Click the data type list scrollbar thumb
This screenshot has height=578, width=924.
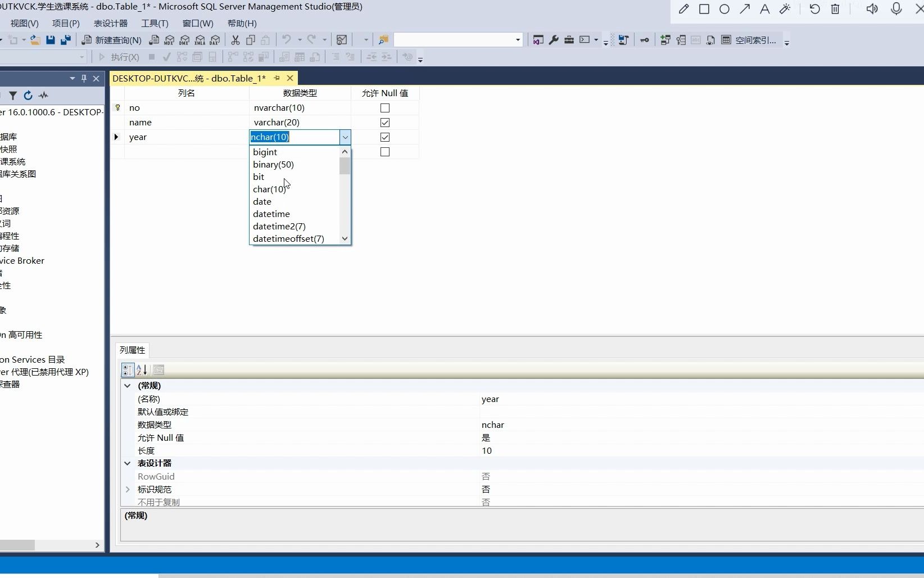(345, 166)
